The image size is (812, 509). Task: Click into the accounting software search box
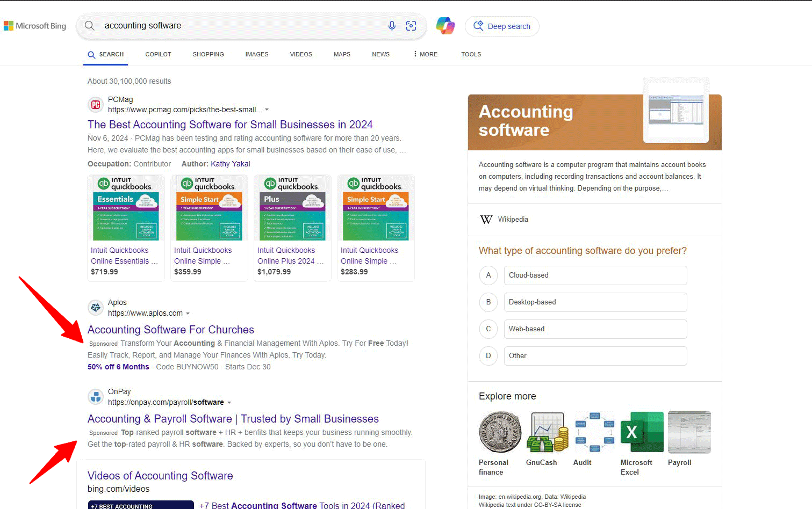pos(236,26)
